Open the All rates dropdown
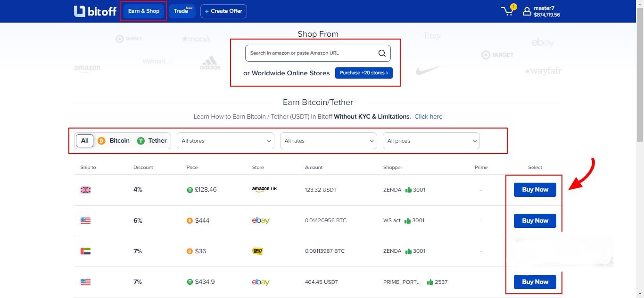 328,141
